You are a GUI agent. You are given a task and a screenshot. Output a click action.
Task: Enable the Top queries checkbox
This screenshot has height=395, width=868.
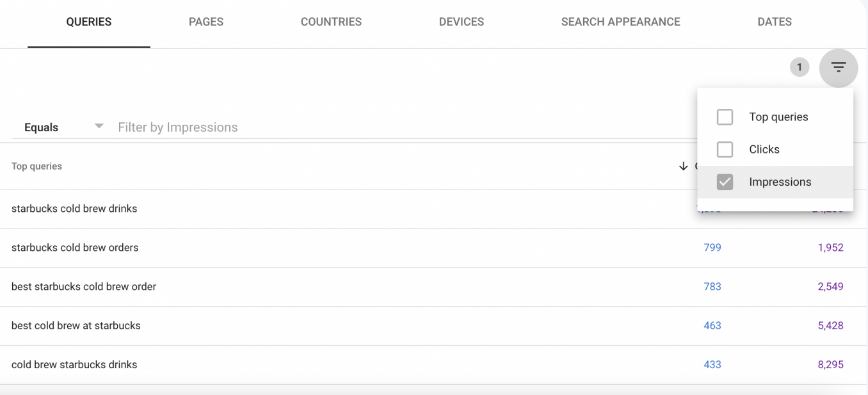tap(725, 117)
